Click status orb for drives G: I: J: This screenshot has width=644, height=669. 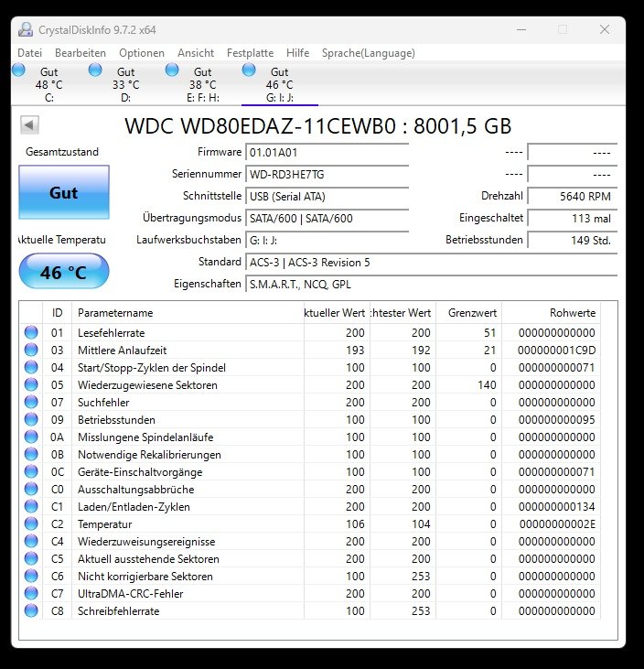click(249, 70)
